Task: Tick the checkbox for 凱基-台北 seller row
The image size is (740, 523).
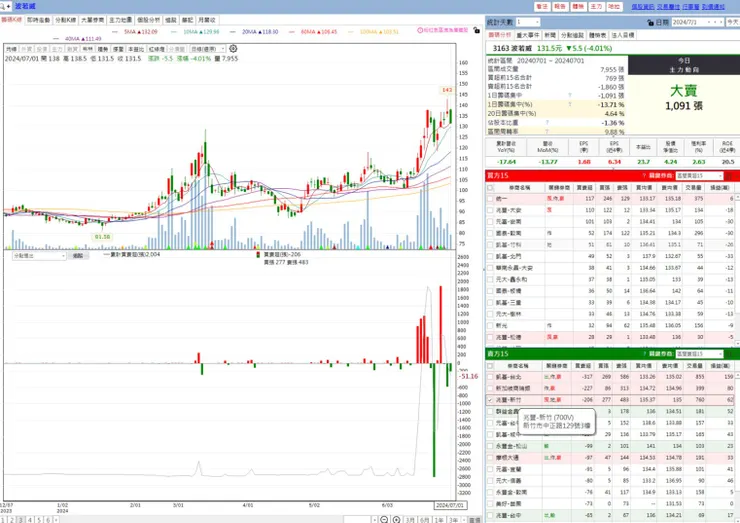Action: [x=490, y=377]
